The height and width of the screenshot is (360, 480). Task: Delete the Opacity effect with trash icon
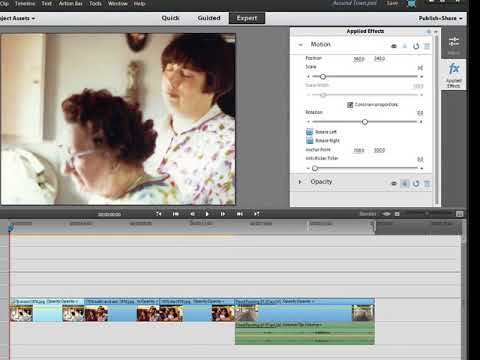[x=427, y=183]
